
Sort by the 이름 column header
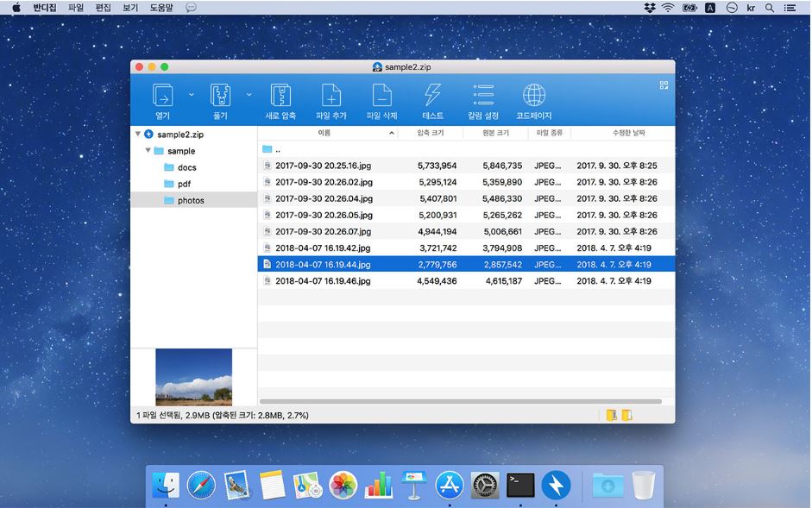(x=324, y=133)
